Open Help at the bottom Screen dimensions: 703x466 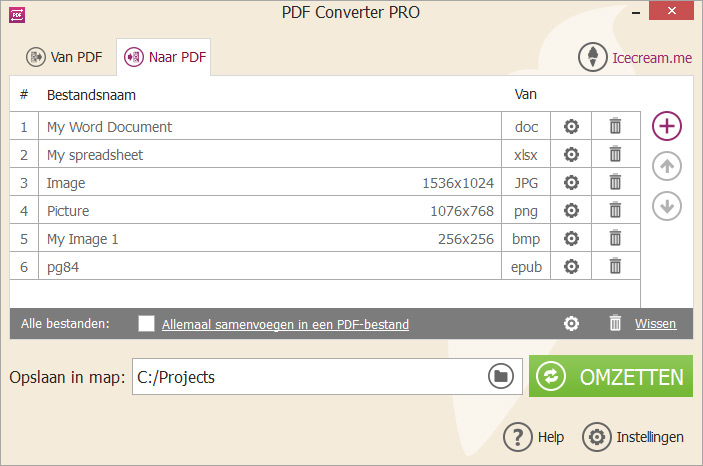point(534,437)
